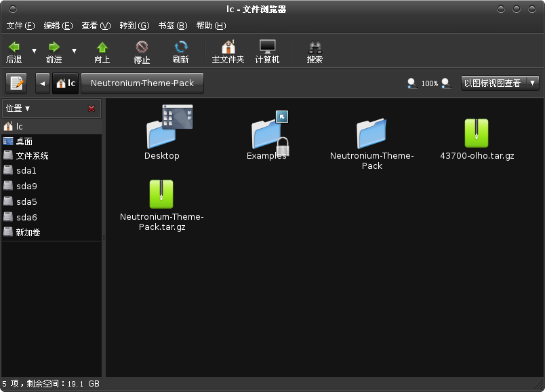The width and height of the screenshot is (545, 392).
Task: Click the sidebar pane divider handle
Action: pyautogui.click(x=104, y=237)
